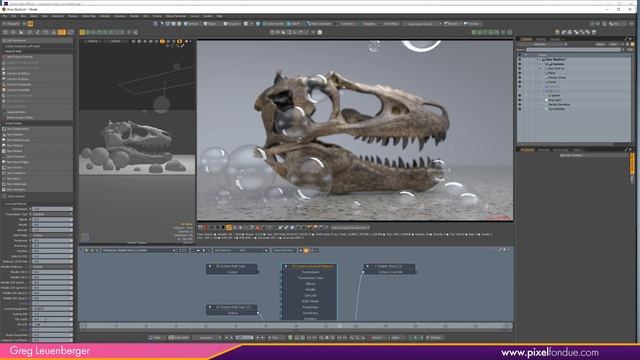Open the Edit menu
This screenshot has height=360, width=640.
coord(13,16)
